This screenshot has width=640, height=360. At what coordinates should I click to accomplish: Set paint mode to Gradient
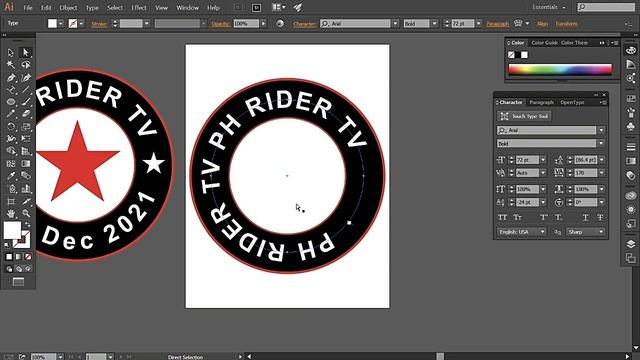(x=18, y=257)
